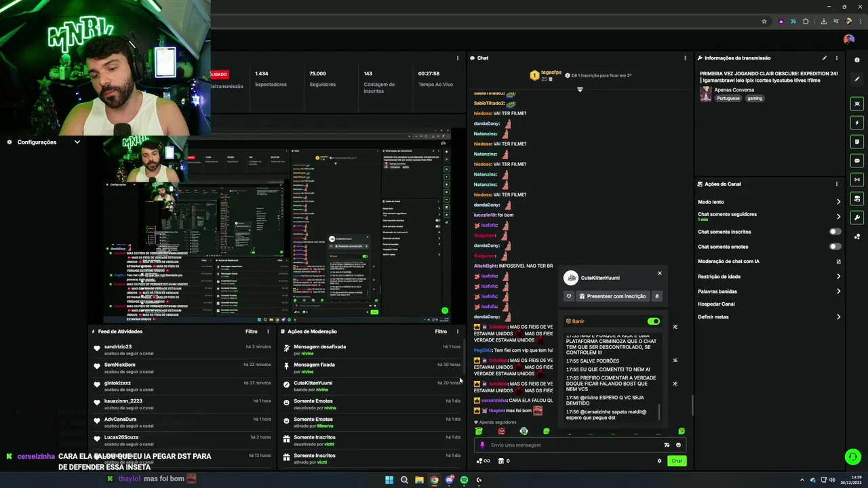Open Informações da transmissão panel options menu
The width and height of the screenshot is (868, 488).
[x=836, y=58]
